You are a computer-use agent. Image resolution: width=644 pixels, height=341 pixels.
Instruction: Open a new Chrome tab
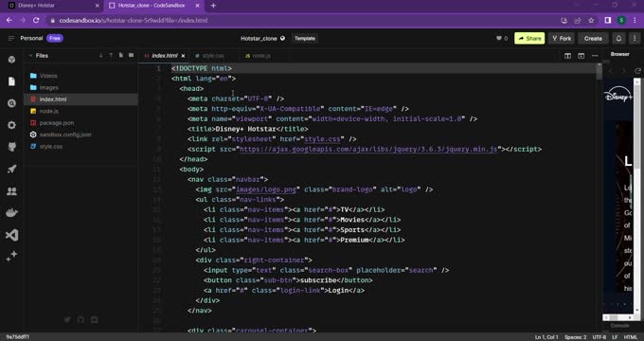(x=213, y=6)
